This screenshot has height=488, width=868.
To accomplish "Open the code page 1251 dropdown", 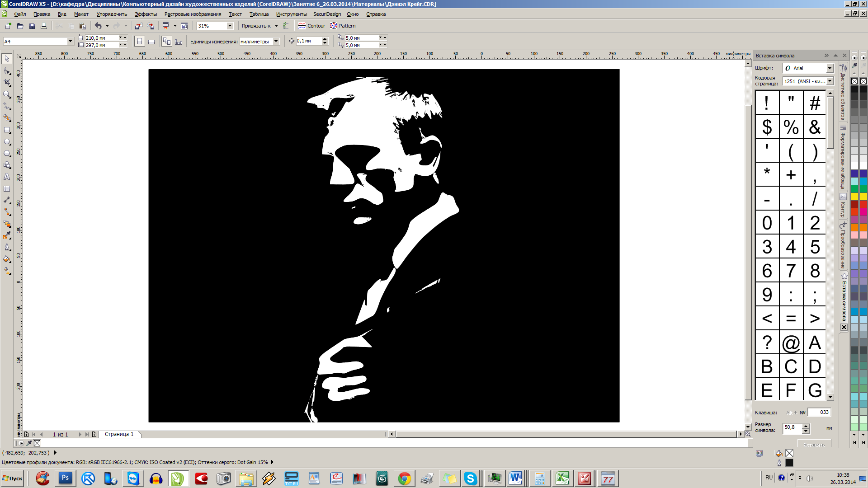I will coord(830,81).
